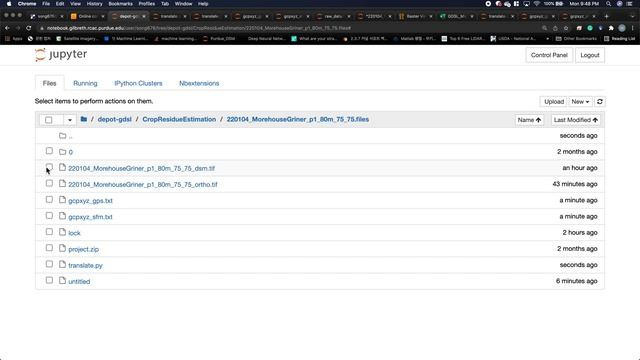Check the box for folder 0
Image resolution: width=640 pixels, height=360 pixels.
[x=49, y=151]
